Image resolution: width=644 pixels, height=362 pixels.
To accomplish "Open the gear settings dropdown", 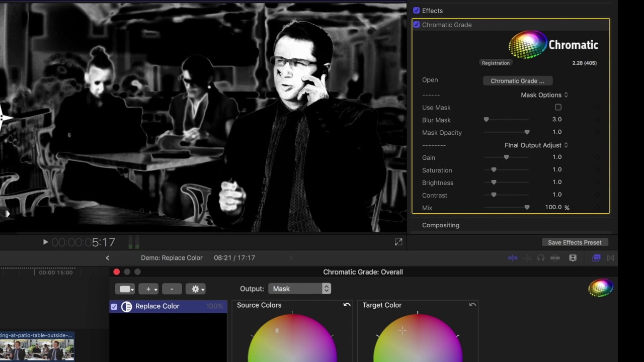I will pyautogui.click(x=195, y=289).
